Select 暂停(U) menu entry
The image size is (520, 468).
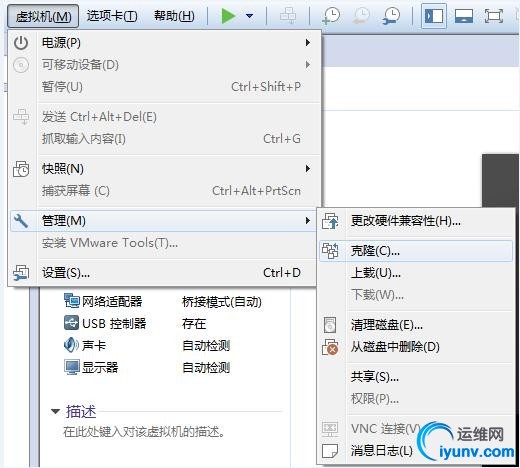tap(163, 87)
